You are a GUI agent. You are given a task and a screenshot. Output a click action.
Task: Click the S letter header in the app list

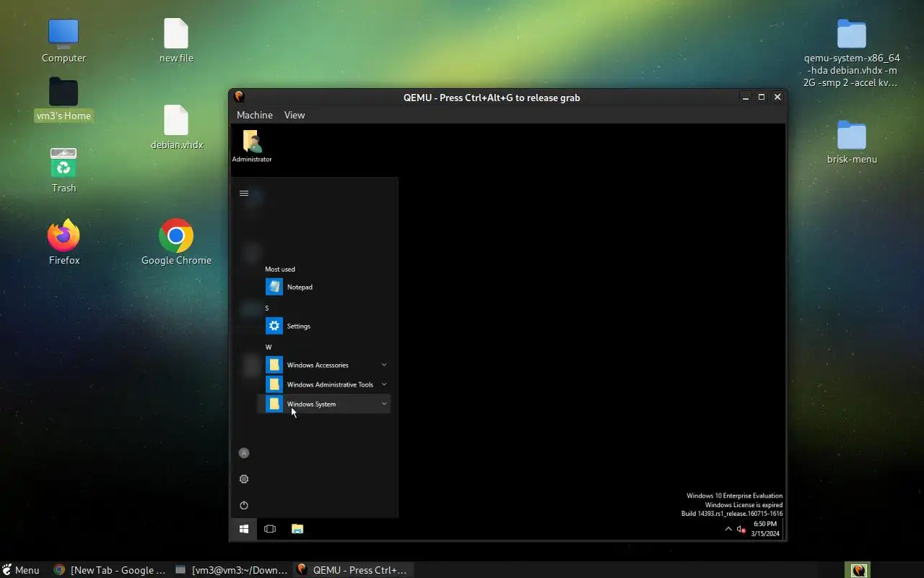tap(267, 308)
